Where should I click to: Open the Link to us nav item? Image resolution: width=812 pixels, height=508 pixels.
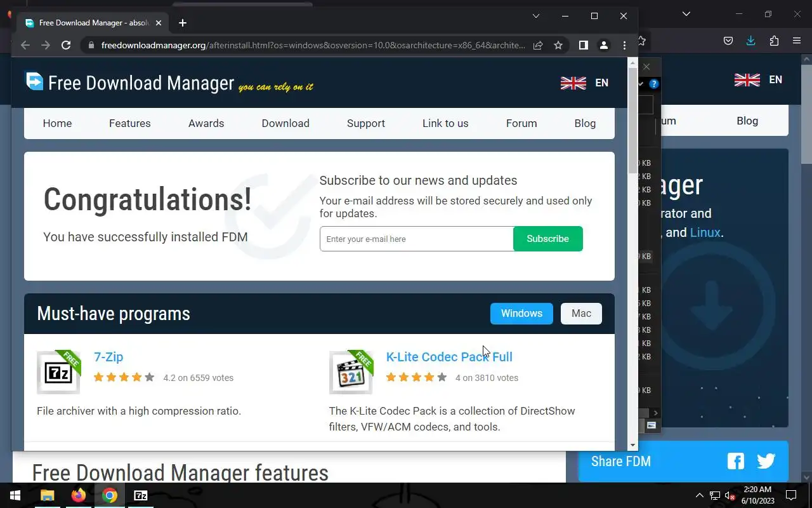(445, 123)
